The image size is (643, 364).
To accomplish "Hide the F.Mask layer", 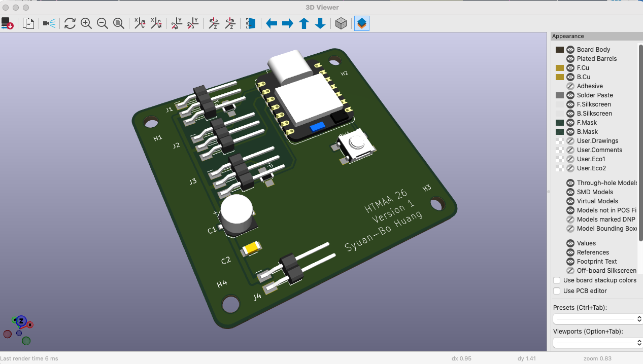I will point(570,123).
